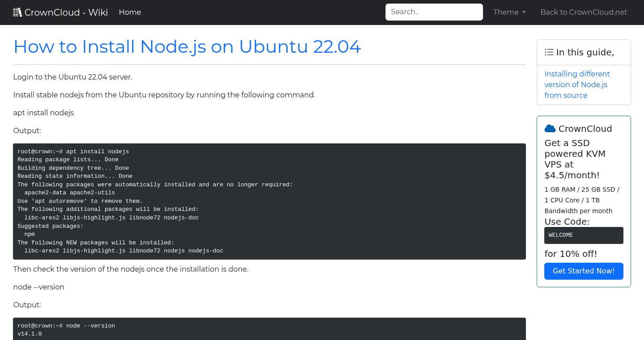Viewport: 644px width, 340px height.
Task: Open the Theme dropdown in the navbar
Action: (509, 12)
